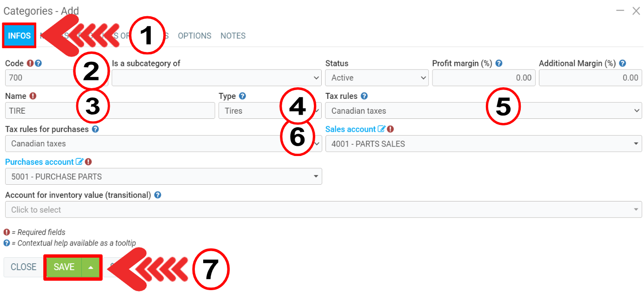Click help icon beside Profit margin label

click(x=499, y=63)
